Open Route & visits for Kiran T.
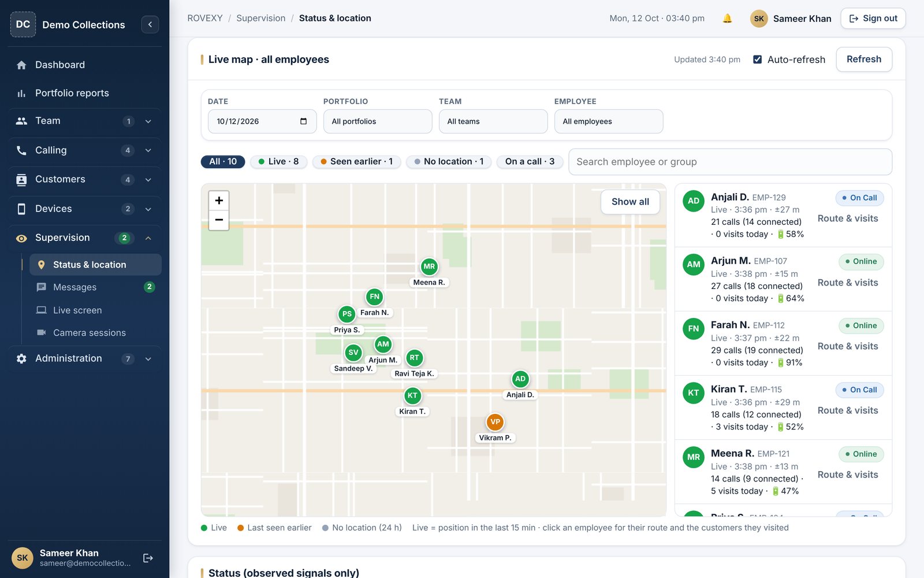924x578 pixels. [848, 410]
